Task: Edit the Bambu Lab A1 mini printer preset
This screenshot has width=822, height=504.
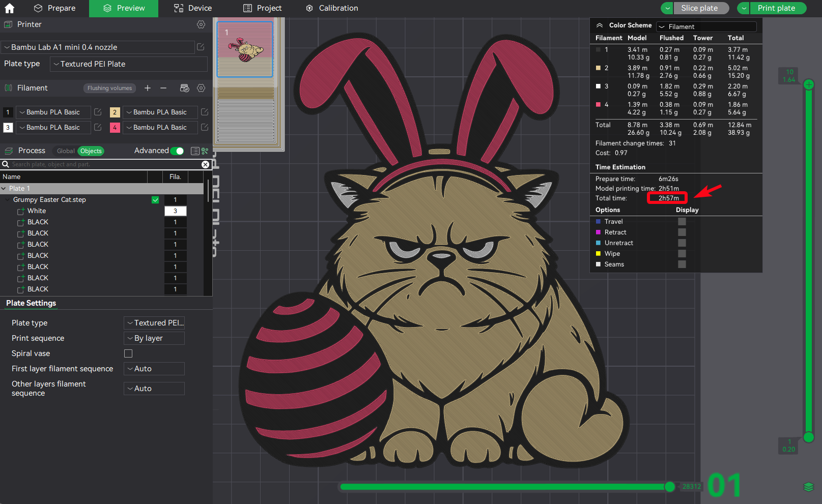Action: point(201,47)
